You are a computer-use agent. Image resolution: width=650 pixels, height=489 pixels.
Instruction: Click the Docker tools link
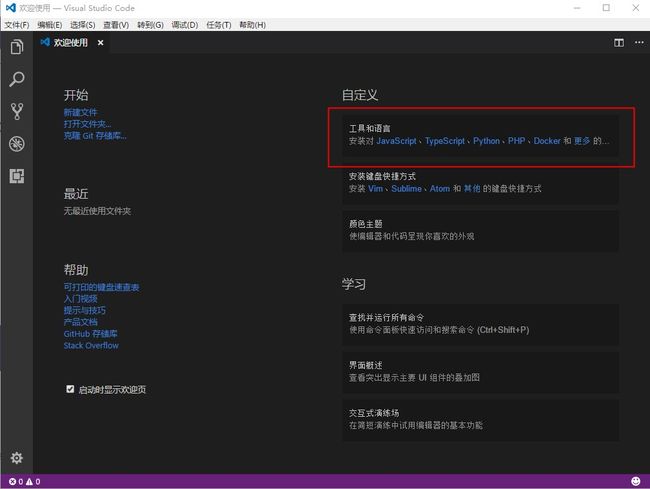pos(547,141)
